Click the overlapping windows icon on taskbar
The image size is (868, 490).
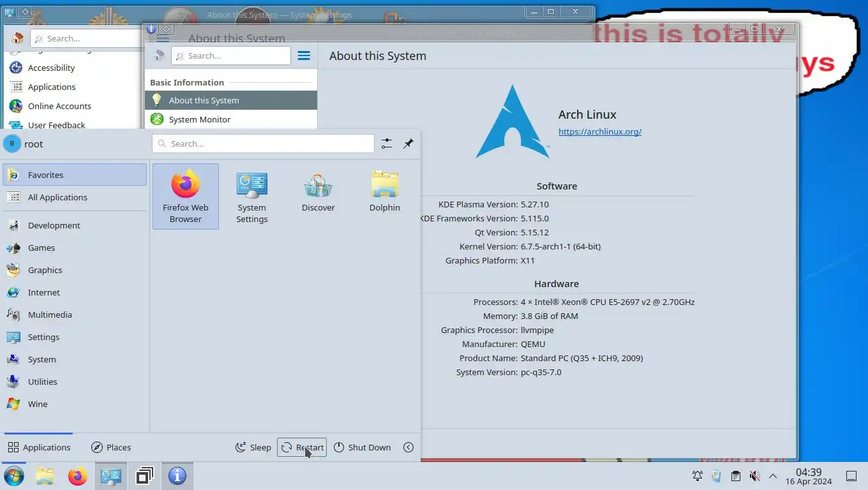coord(144,476)
